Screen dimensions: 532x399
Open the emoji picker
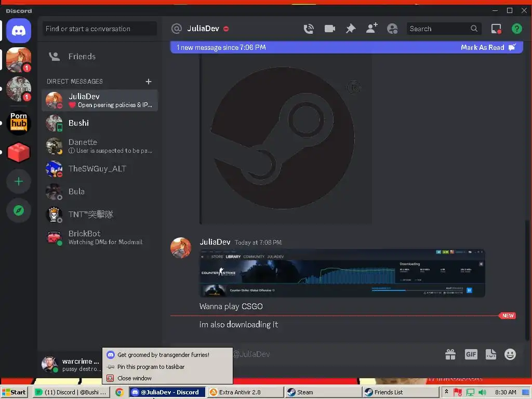510,354
